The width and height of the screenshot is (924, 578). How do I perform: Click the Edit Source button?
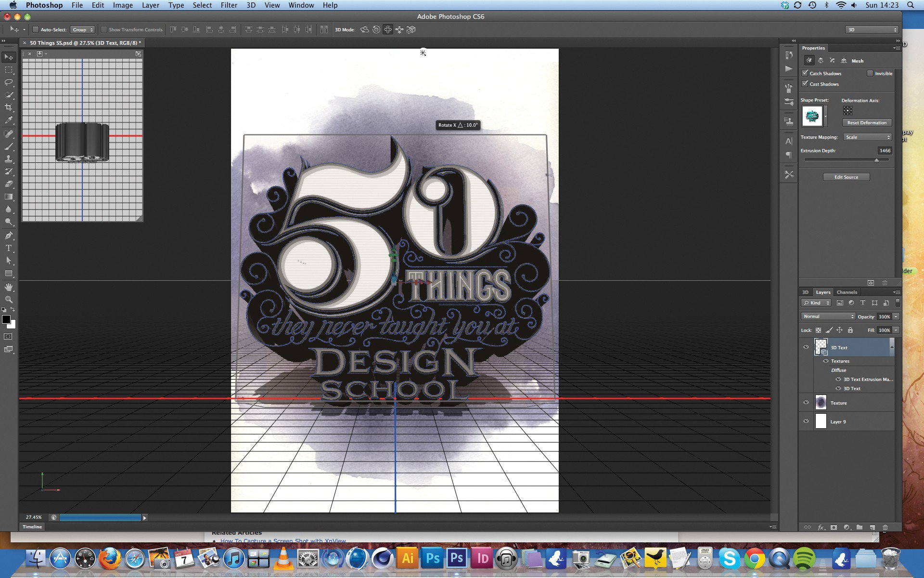[846, 176]
